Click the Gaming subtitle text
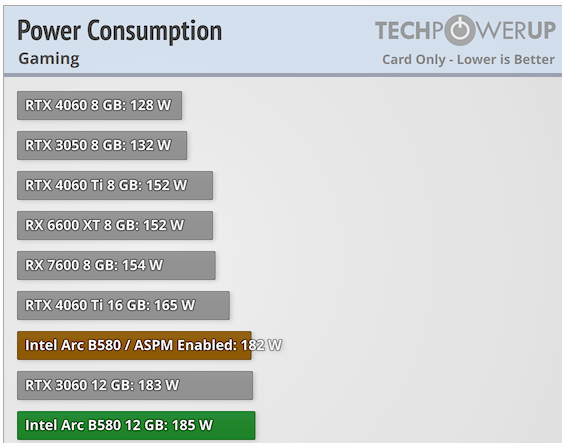This screenshot has width=562, height=443. click(x=49, y=59)
